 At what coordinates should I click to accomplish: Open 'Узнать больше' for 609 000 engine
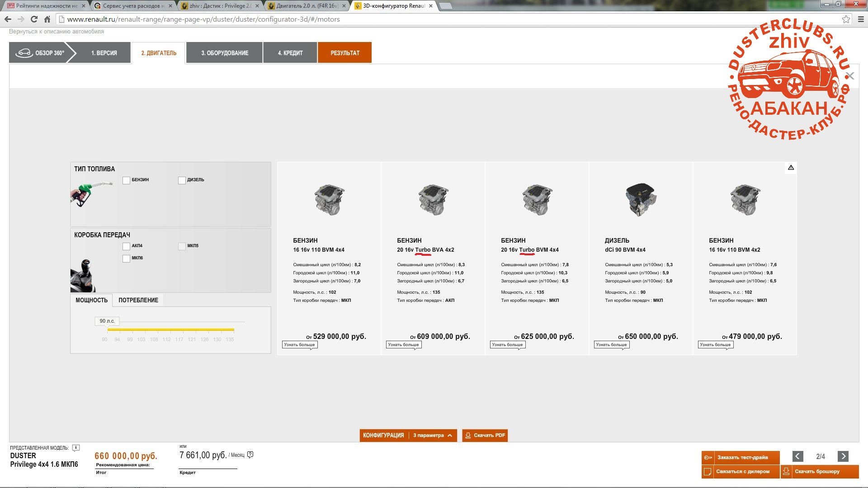[x=404, y=345]
